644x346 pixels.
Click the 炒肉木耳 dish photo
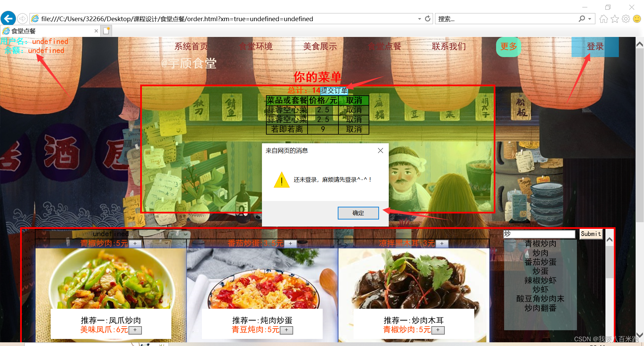[x=414, y=279]
